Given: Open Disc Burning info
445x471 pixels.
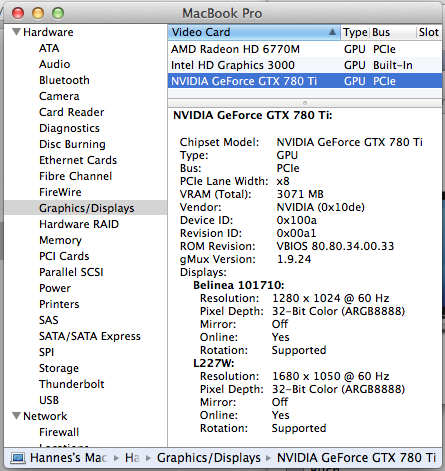Looking at the screenshot, I should [72, 144].
